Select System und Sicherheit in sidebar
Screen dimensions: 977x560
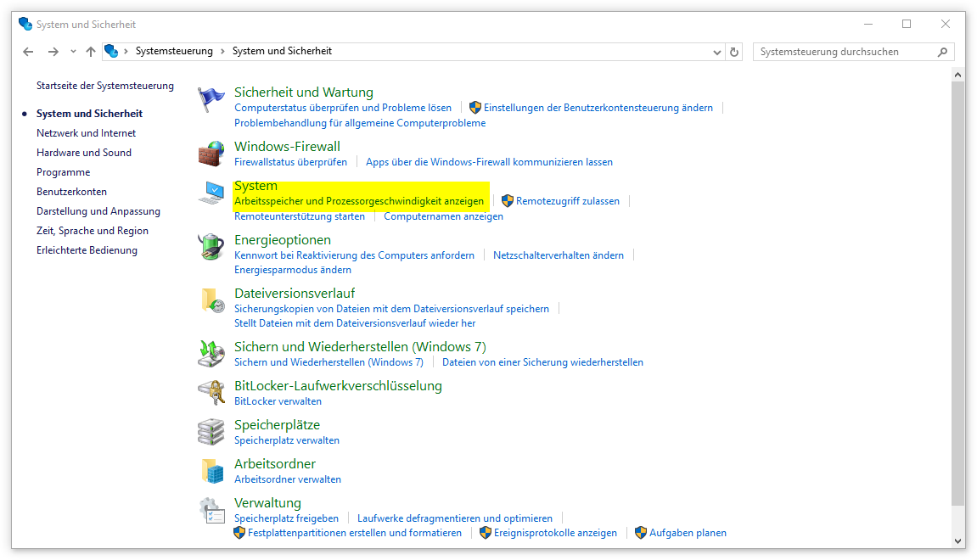[x=89, y=114]
